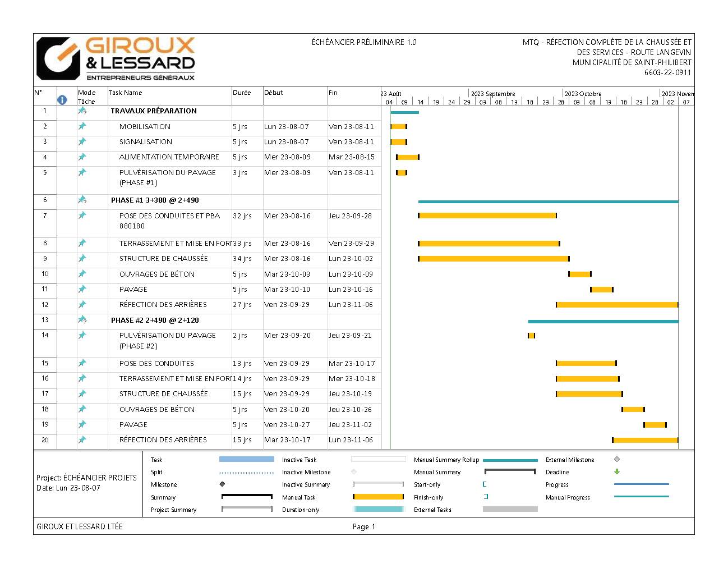Select the Début column header
The width and height of the screenshot is (728, 568).
click(295, 97)
